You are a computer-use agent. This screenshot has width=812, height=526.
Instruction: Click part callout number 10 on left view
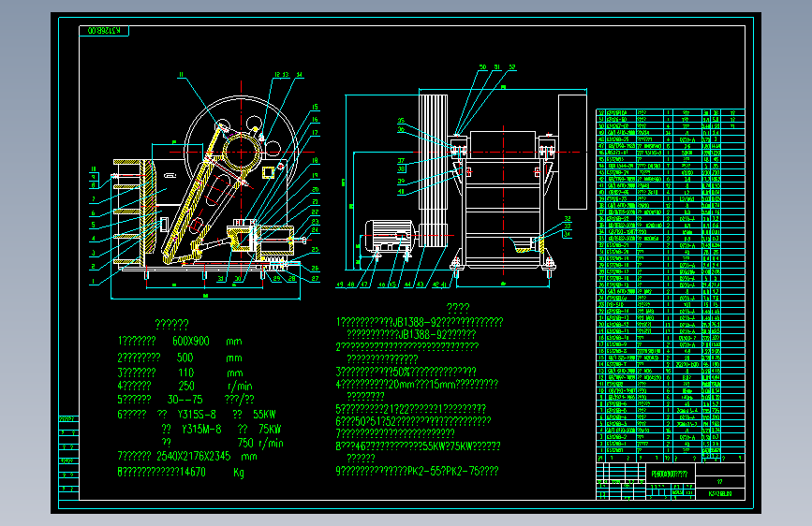tap(94, 169)
